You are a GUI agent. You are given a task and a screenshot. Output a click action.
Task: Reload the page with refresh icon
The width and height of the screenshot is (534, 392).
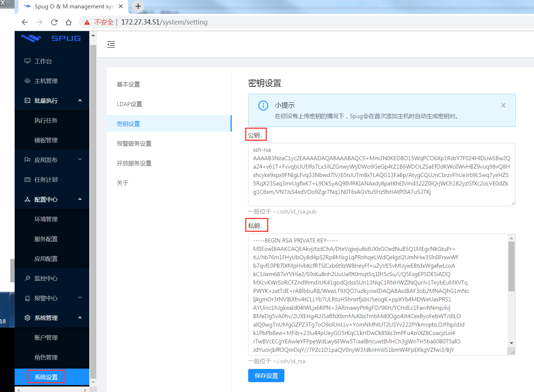tap(54, 22)
